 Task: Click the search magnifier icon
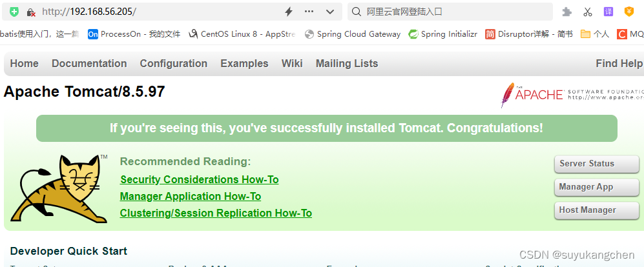click(357, 12)
